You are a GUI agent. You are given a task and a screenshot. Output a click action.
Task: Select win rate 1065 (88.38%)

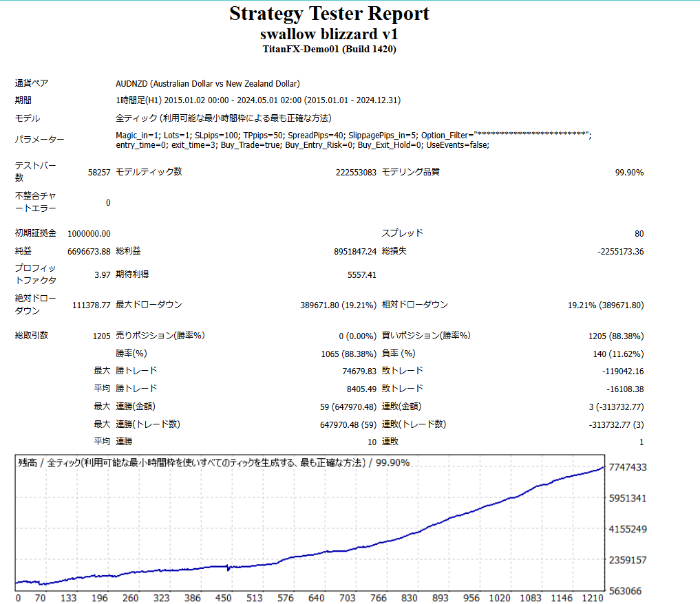tap(348, 354)
